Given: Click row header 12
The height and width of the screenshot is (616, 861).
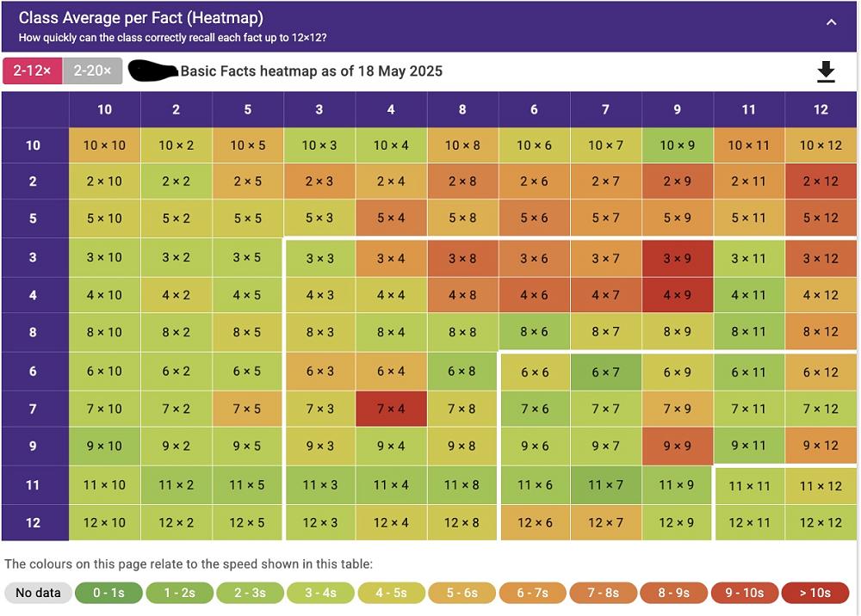Looking at the screenshot, I should click(x=34, y=522).
